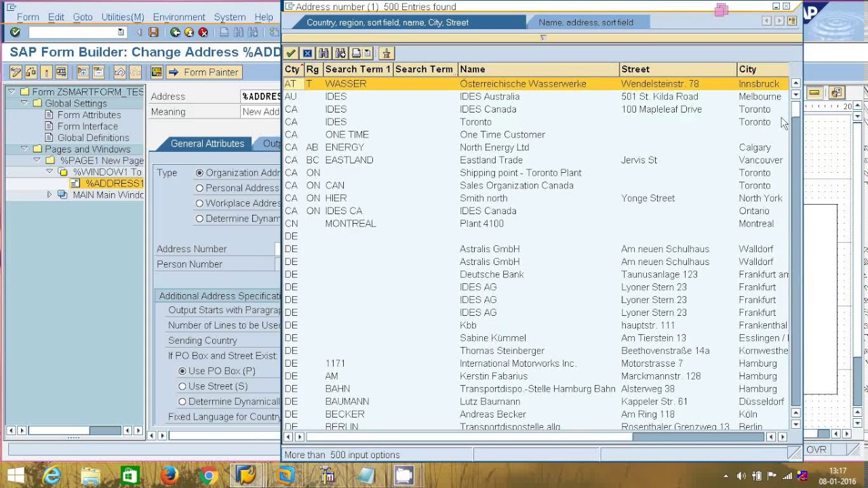Click the Activate icon in the Form Builder toolbar
Screen dimensions: 868x488
click(x=46, y=72)
